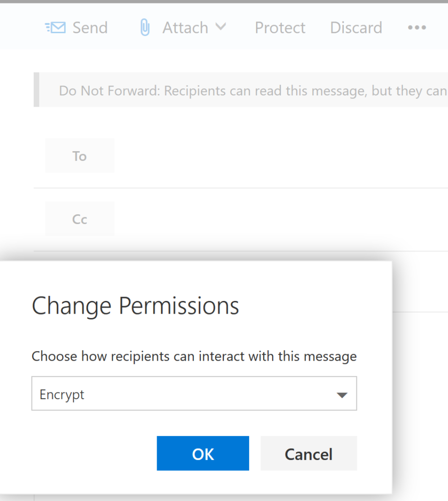Click the Attach paperclip icon
This screenshot has width=448, height=501.
click(144, 27)
